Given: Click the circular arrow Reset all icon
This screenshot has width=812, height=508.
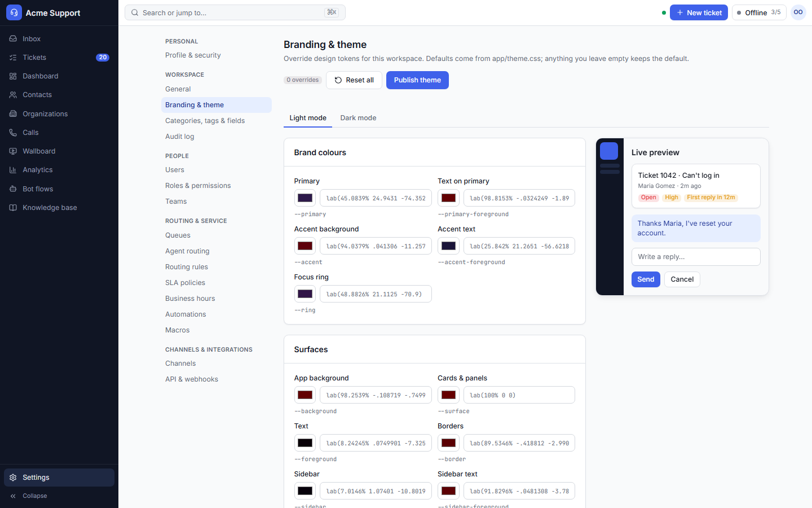Looking at the screenshot, I should tap(338, 80).
